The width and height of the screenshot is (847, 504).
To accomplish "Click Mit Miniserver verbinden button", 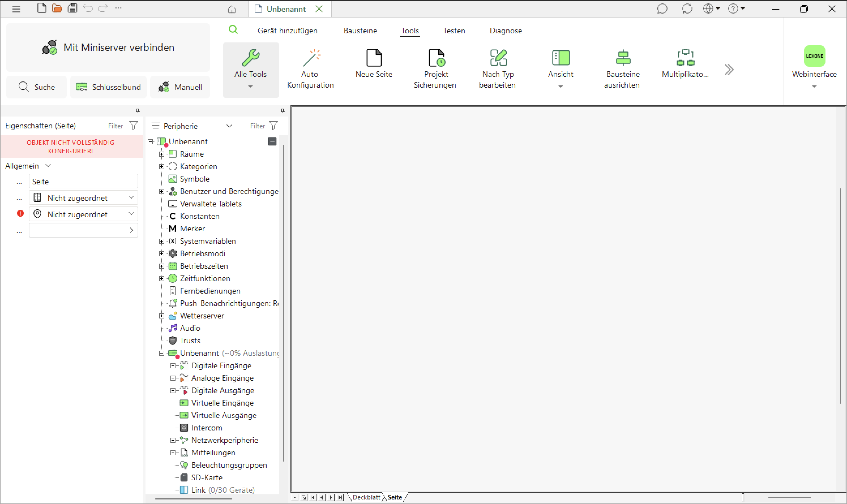I will click(108, 47).
